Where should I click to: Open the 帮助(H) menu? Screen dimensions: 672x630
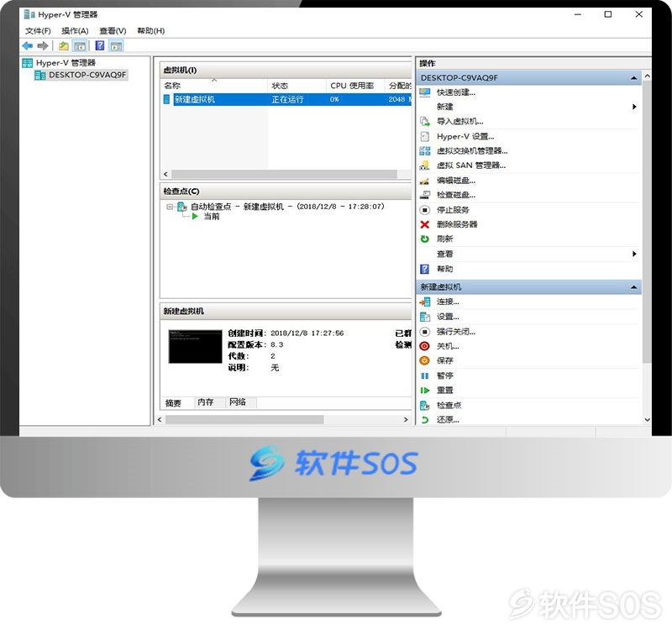pyautogui.click(x=151, y=31)
